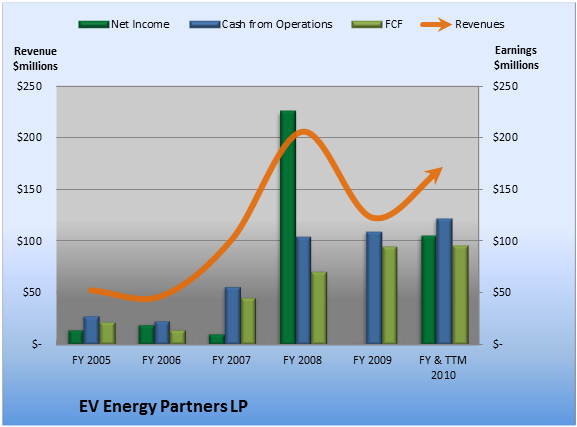The height and width of the screenshot is (427, 577).
Task: Click the 'FY & TTM 2010' axis label
Action: tap(443, 367)
